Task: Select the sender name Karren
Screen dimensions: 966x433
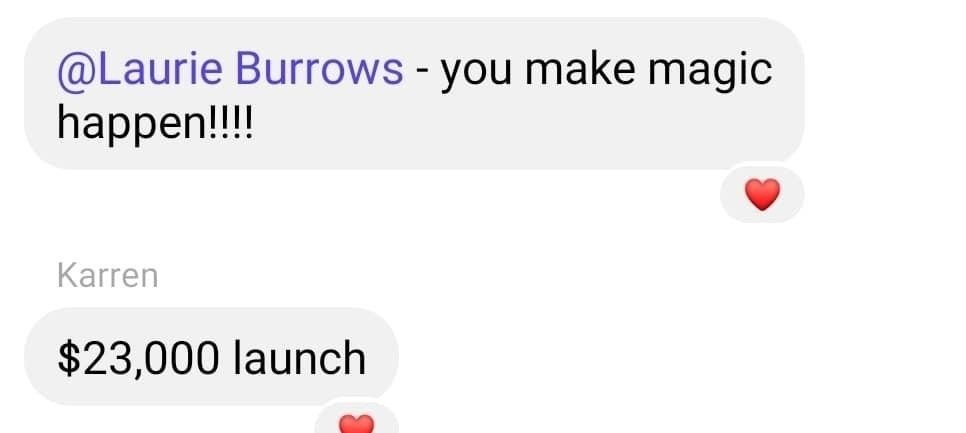Action: pyautogui.click(x=108, y=276)
